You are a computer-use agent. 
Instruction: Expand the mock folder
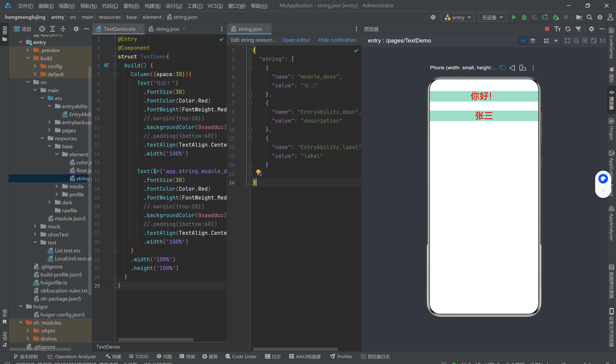tap(35, 226)
